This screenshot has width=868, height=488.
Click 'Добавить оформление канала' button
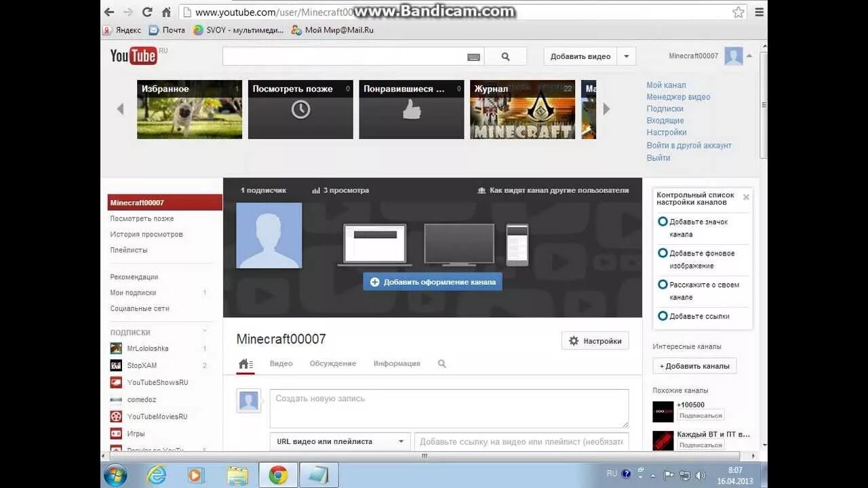click(x=433, y=282)
